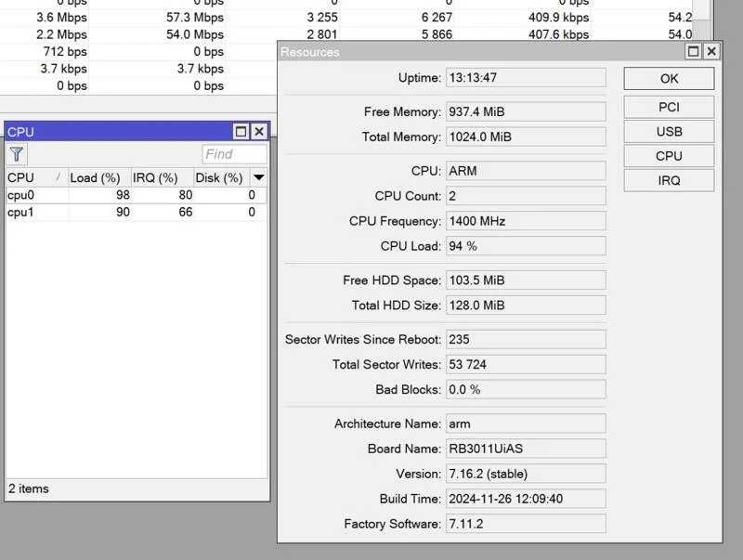
Task: Select the cpu1 row
Action: click(136, 212)
